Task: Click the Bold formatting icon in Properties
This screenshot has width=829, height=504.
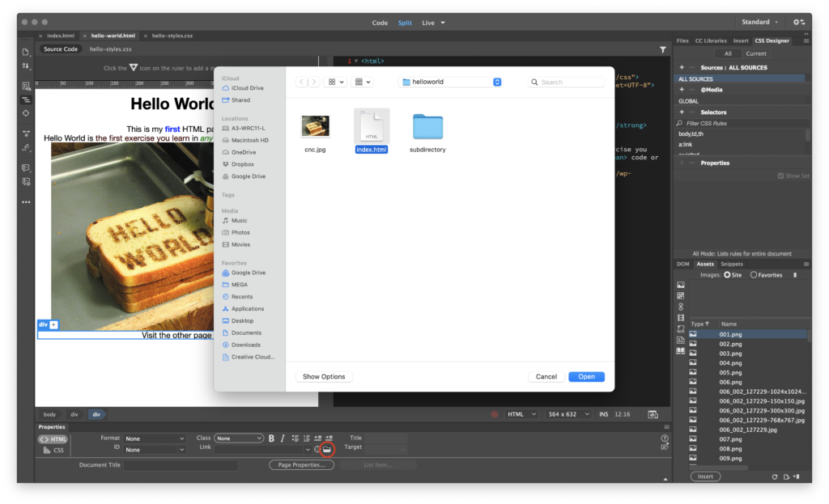Action: [271, 438]
